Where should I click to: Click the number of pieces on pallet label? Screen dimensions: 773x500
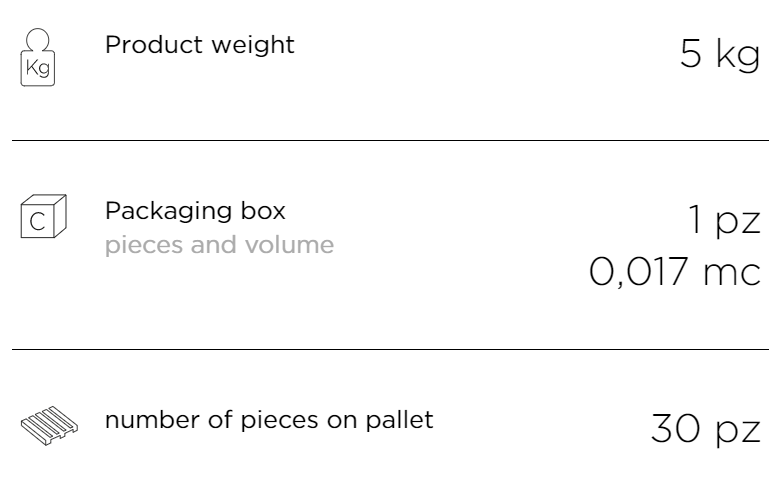click(269, 421)
